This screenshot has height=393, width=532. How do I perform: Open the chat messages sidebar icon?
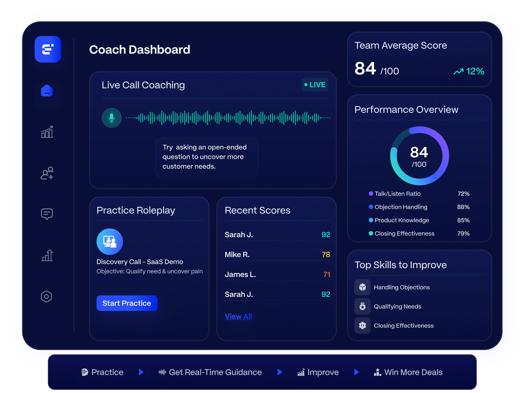47,214
